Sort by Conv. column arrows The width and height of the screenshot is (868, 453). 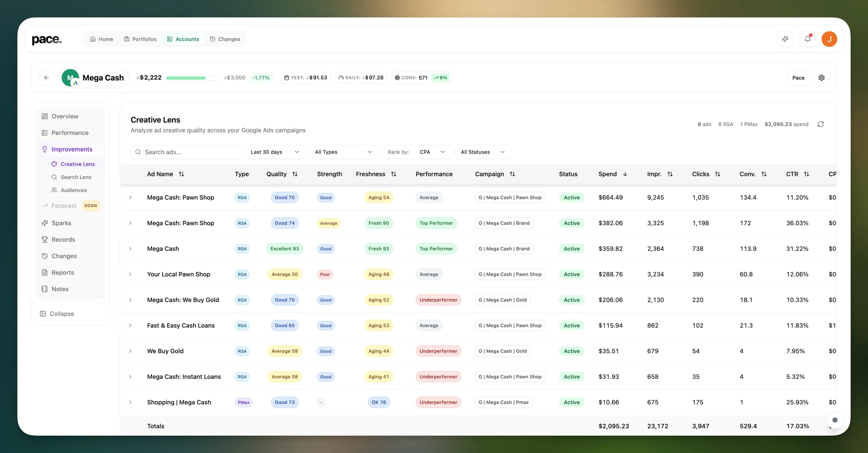coord(764,174)
